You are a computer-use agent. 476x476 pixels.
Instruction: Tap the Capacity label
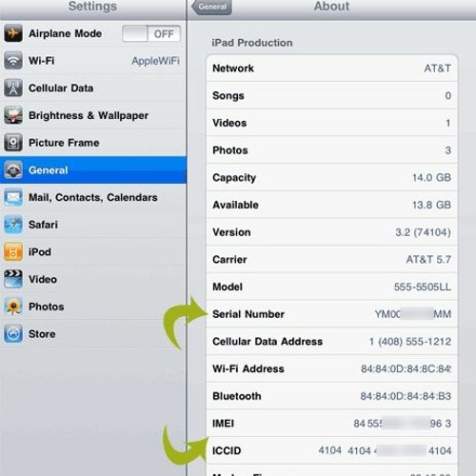[x=234, y=178]
